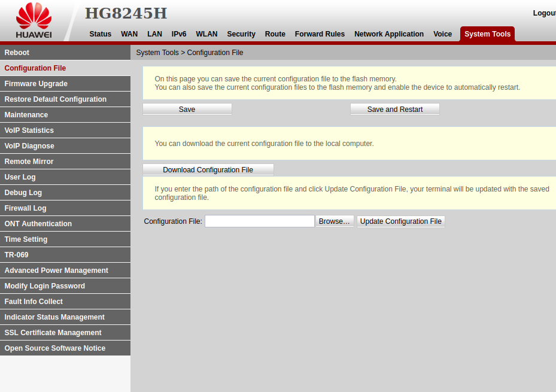Image resolution: width=556 pixels, height=392 pixels.
Task: Click the HG8245H model title
Action: [126, 14]
